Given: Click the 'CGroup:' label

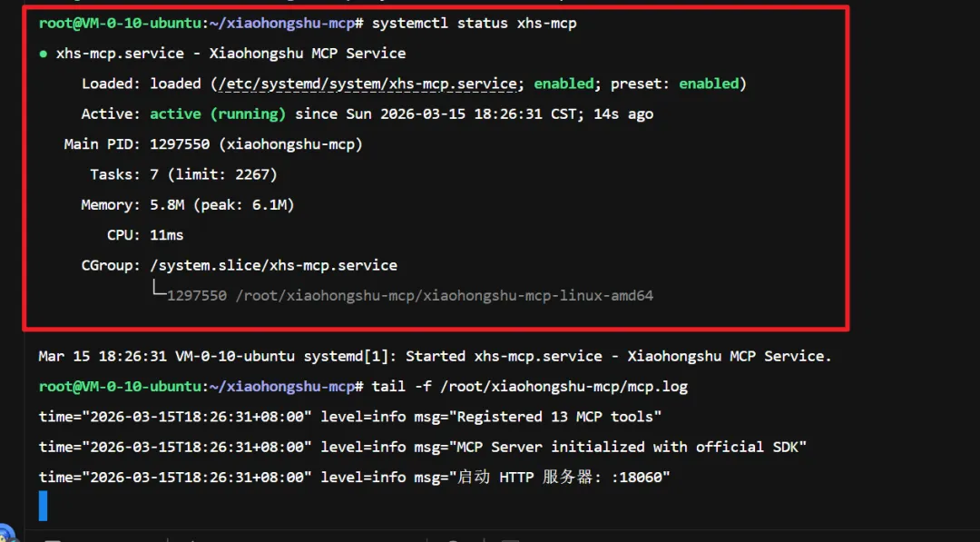Looking at the screenshot, I should click(x=112, y=266).
